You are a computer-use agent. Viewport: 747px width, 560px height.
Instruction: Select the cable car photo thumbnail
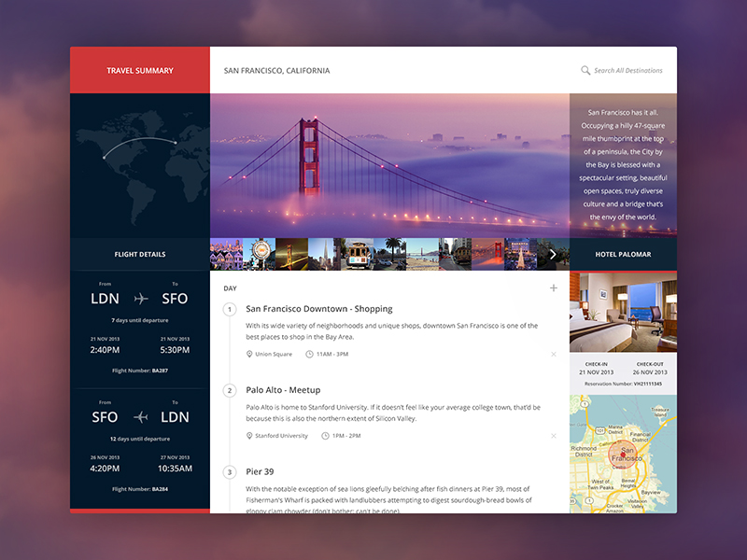pos(357,254)
